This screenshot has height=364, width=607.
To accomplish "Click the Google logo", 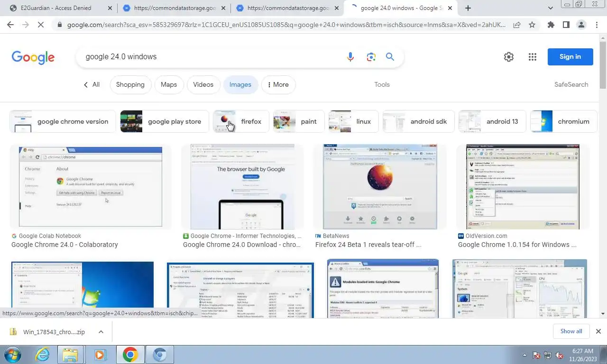I will click(33, 57).
